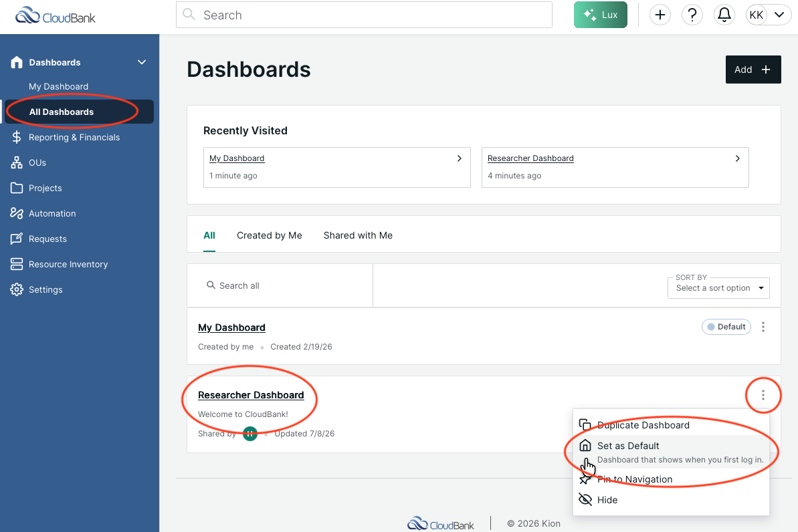Click the magnifier icon in Search all

point(211,285)
